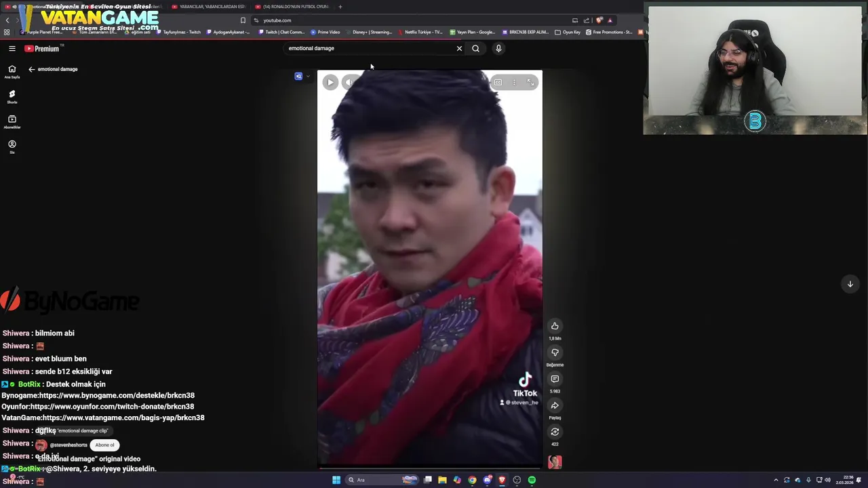Click the Abone ol subscribe button
The image size is (868, 488).
coord(104,445)
